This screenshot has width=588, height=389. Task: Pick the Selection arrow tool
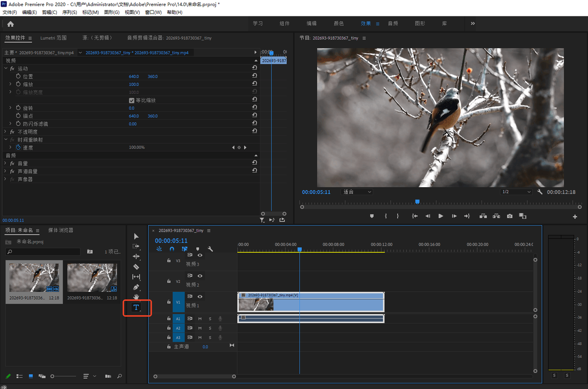[x=136, y=237]
